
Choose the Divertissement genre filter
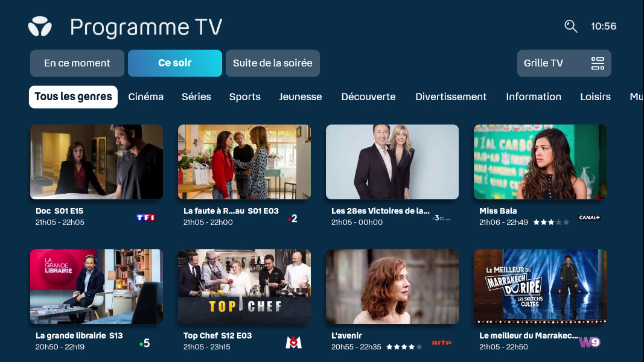451,97
